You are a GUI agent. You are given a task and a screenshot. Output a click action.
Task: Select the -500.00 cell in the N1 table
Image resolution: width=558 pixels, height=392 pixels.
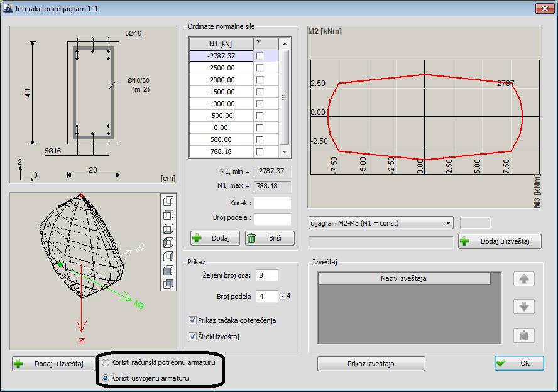point(221,116)
